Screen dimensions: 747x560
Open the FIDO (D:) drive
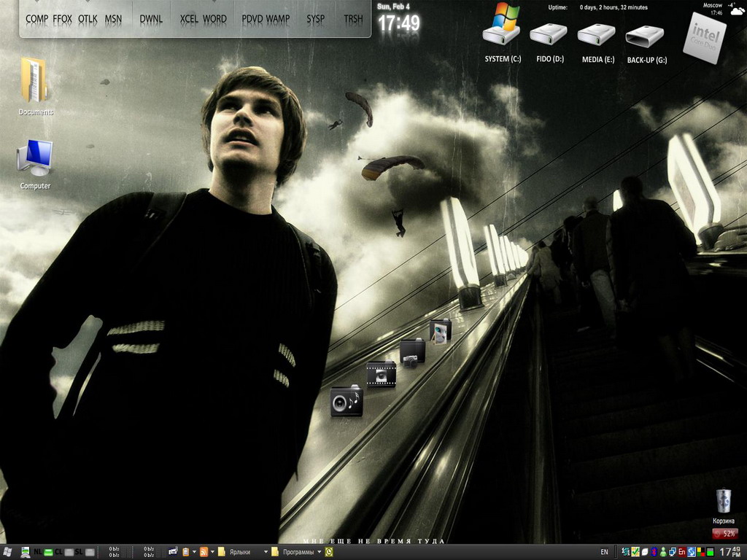[x=549, y=34]
